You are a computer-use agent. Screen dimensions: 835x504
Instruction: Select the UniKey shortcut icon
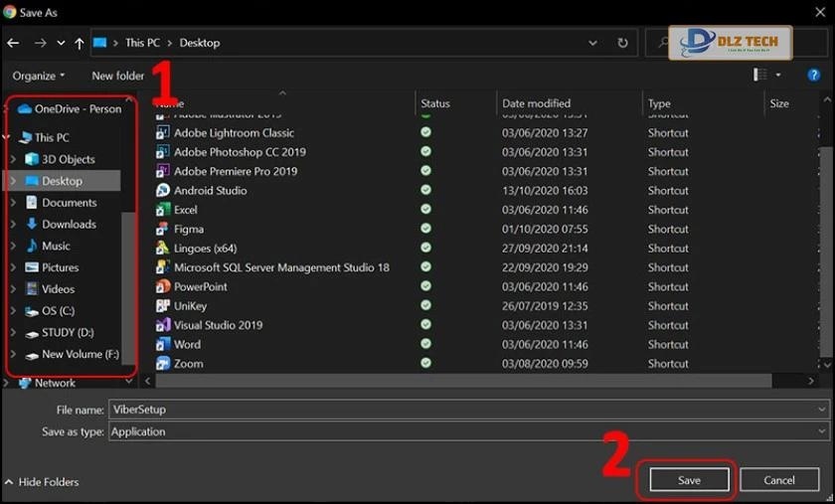(163, 306)
